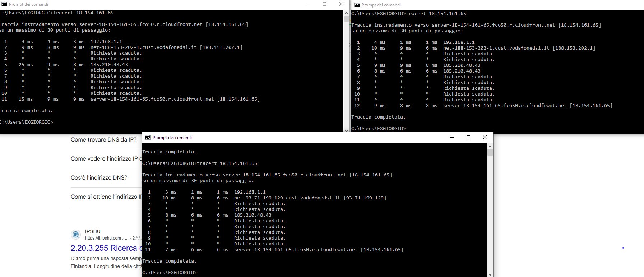644x277 pixels.
Task: Click 'Traccia instradamento verso' line in top-left window
Action: click(124, 24)
